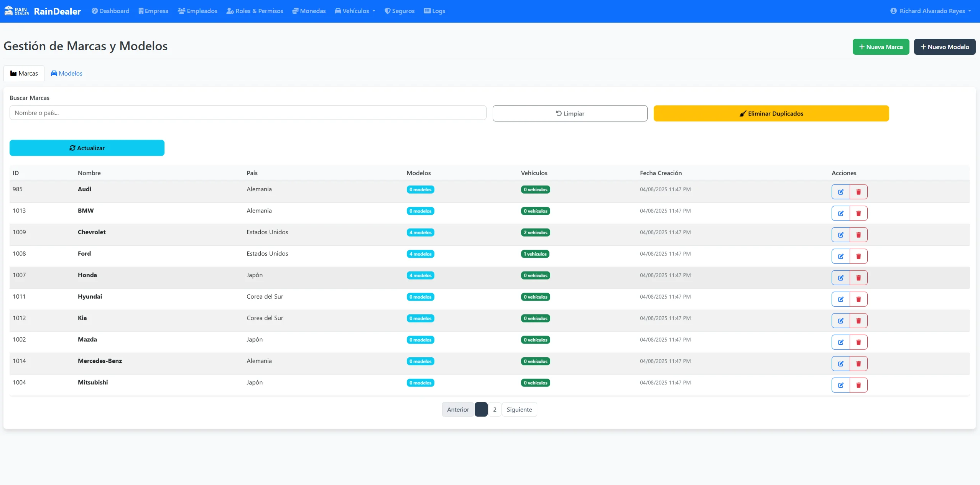Click the RainDealer logo icon
980x485 pixels.
pyautogui.click(x=16, y=11)
